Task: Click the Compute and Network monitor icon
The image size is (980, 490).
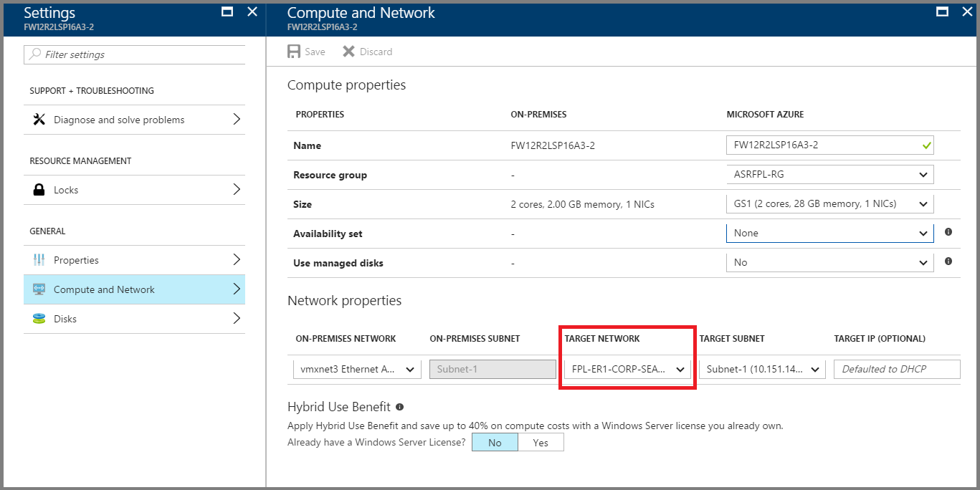Action: click(39, 289)
